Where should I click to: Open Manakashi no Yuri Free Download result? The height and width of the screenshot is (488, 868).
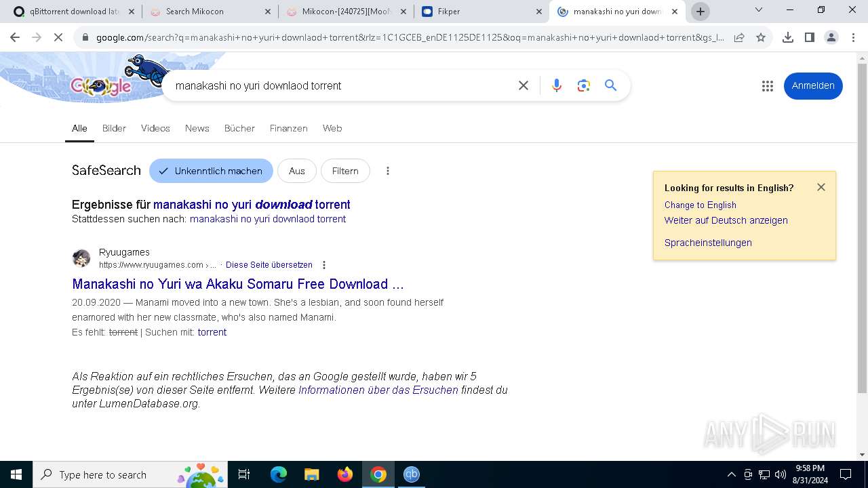coord(238,284)
